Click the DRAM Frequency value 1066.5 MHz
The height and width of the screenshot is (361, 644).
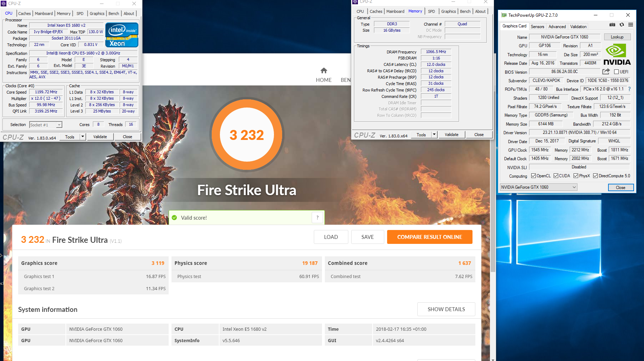pyautogui.click(x=436, y=52)
